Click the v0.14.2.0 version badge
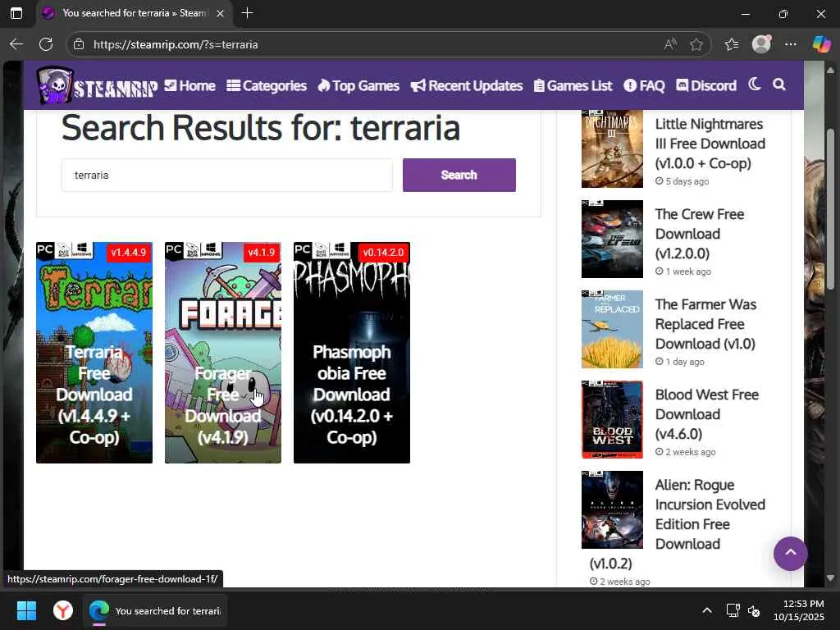The height and width of the screenshot is (630, 840). tap(383, 253)
